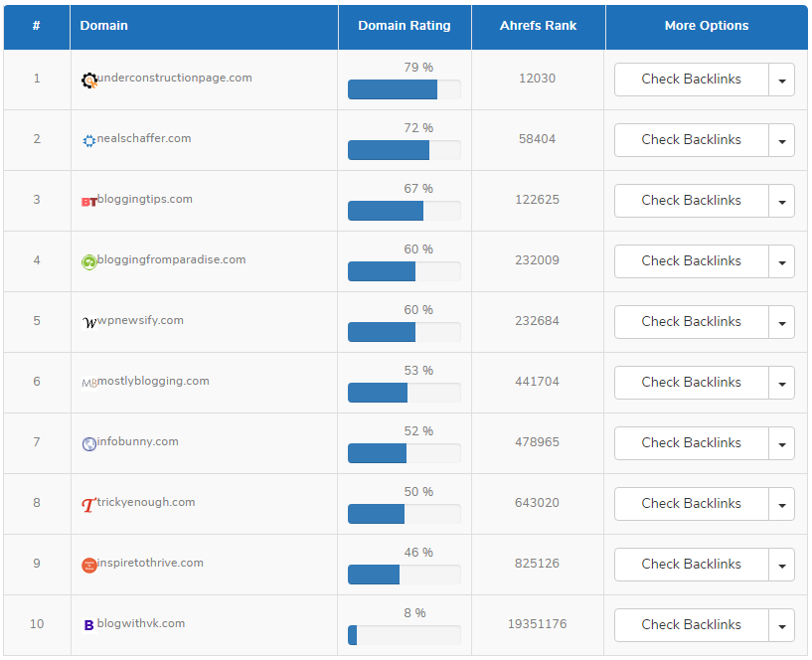Click the Domain column header
Screen dimensions: 812x660
[x=204, y=26]
